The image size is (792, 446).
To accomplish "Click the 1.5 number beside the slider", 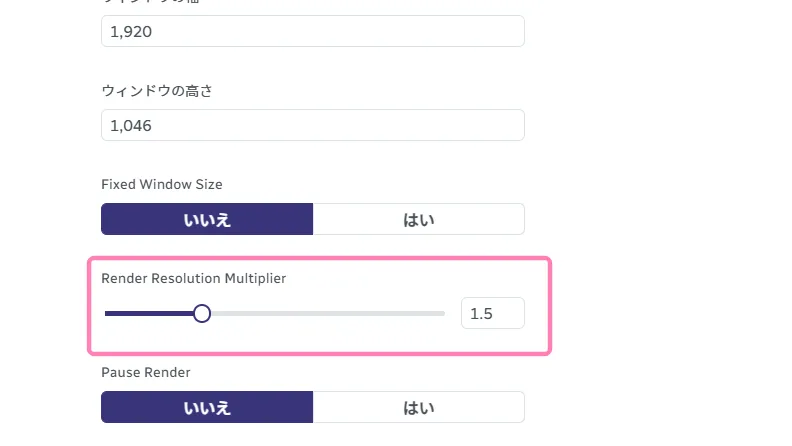I will [x=481, y=314].
